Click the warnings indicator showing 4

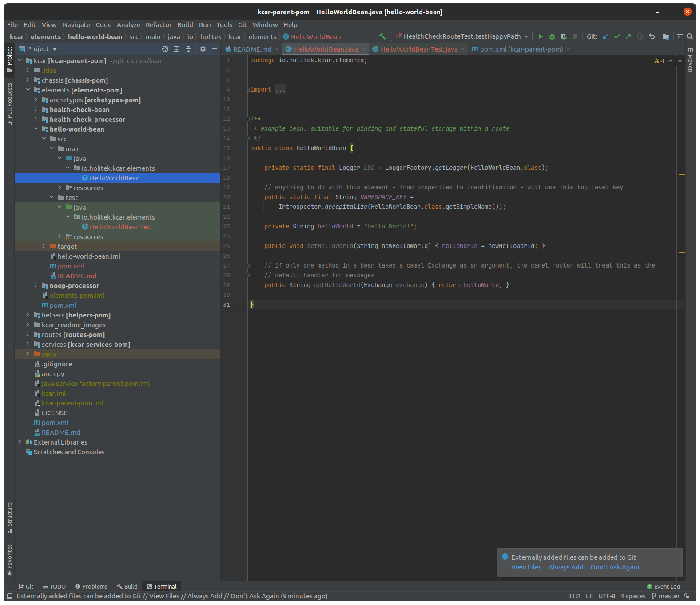coord(659,61)
